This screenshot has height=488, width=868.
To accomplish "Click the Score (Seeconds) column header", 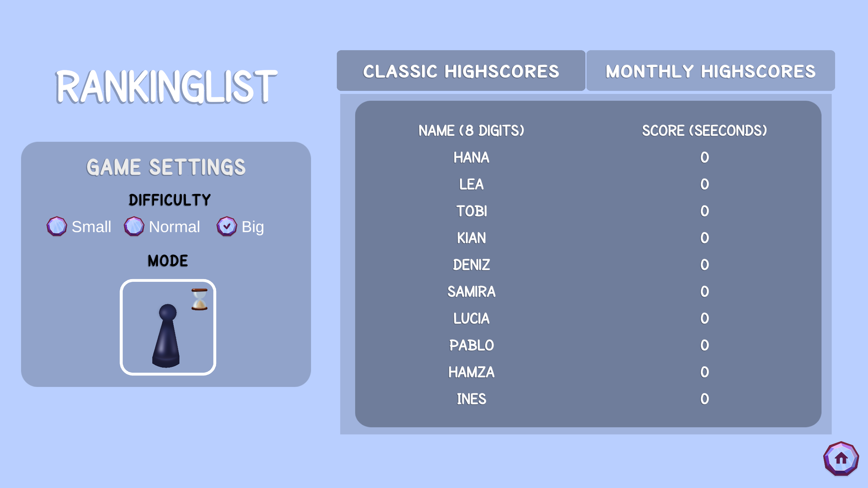I will (705, 131).
